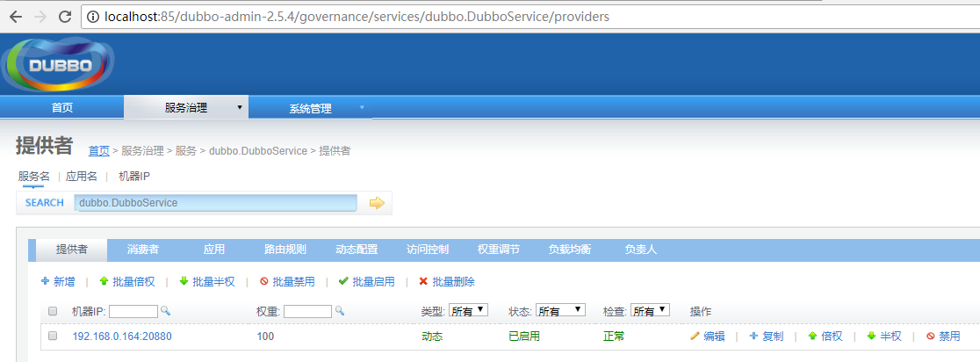Click the site info icon in address bar
This screenshot has width=980, height=362.
pos(93,17)
